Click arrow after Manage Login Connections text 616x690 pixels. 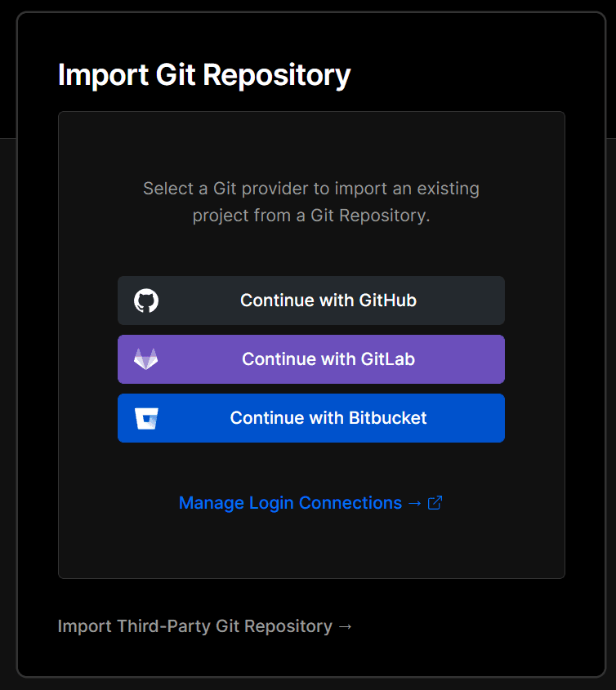pyautogui.click(x=414, y=503)
